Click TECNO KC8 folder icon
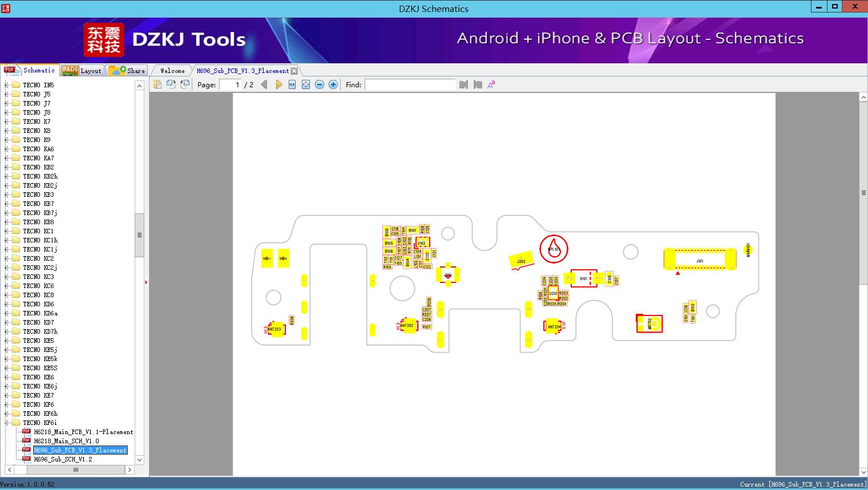This screenshot has height=490, width=868. 16,295
